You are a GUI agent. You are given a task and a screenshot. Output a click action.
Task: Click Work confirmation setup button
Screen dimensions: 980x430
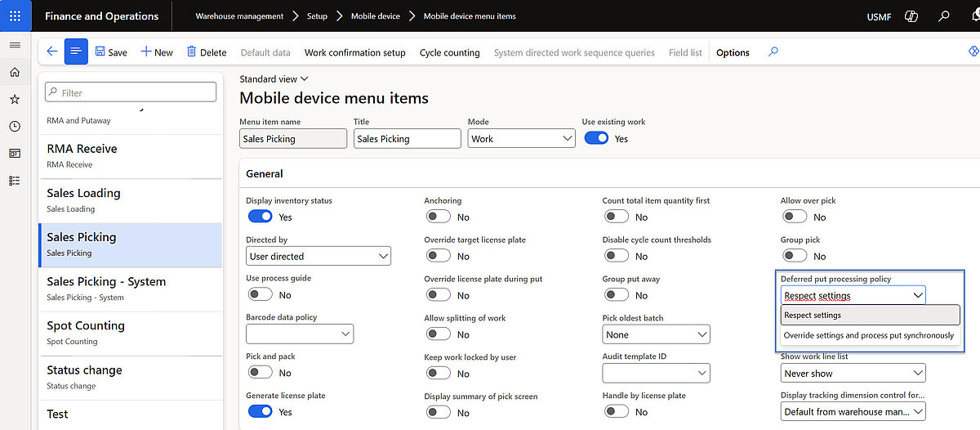pyautogui.click(x=354, y=52)
